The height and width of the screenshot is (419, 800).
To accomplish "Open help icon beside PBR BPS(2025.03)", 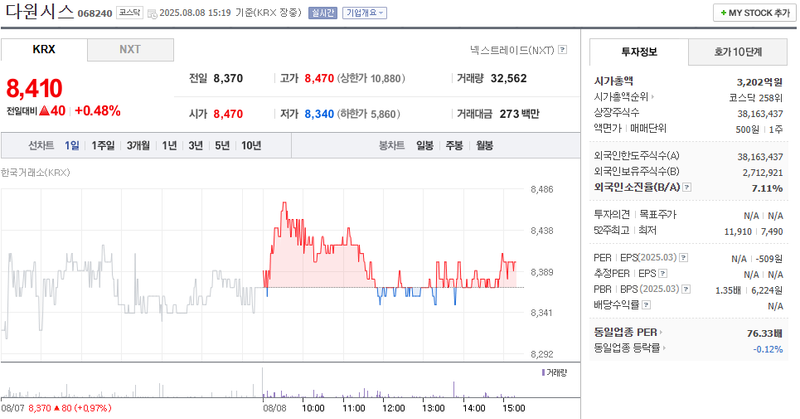I will [x=686, y=289].
